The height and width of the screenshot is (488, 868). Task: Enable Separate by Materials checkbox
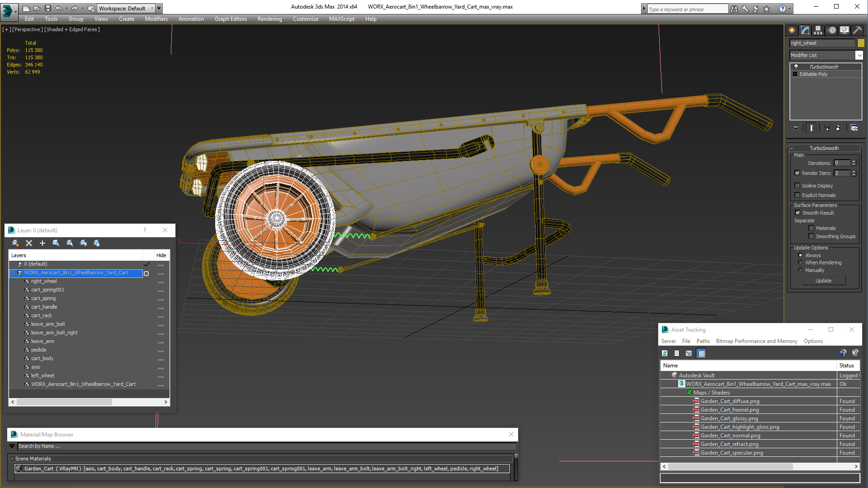(x=811, y=228)
